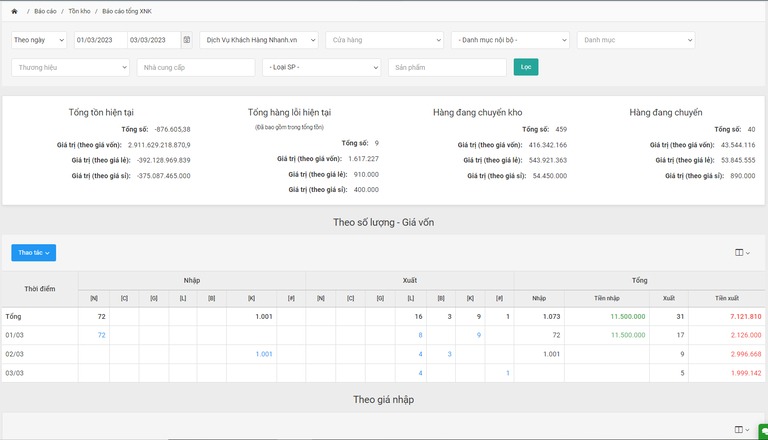This screenshot has width=768, height=440.
Task: Click the Sản phẩm search field
Action: (447, 67)
